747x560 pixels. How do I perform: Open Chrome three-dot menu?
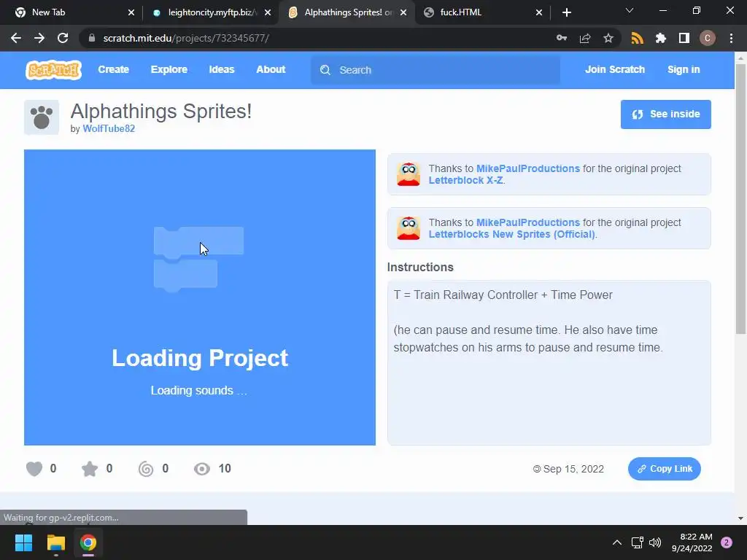[x=731, y=38]
